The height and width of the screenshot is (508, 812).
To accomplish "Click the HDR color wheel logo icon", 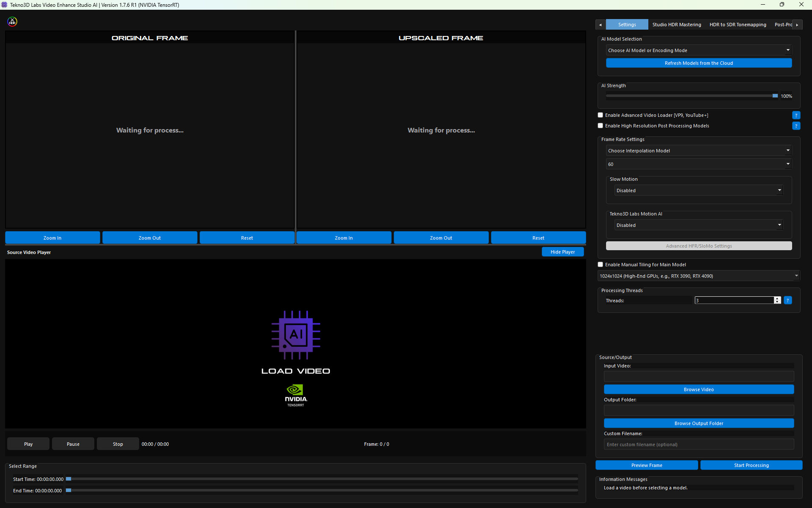I will click(x=12, y=22).
